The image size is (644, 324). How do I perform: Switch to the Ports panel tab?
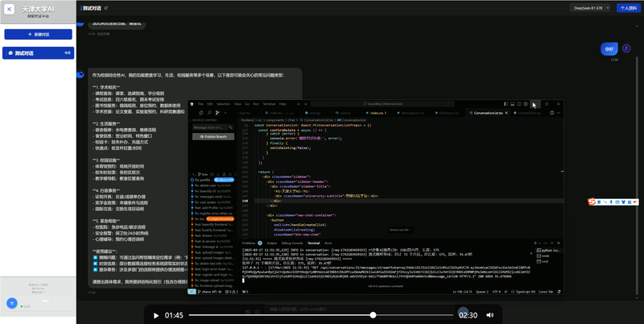[x=328, y=243]
